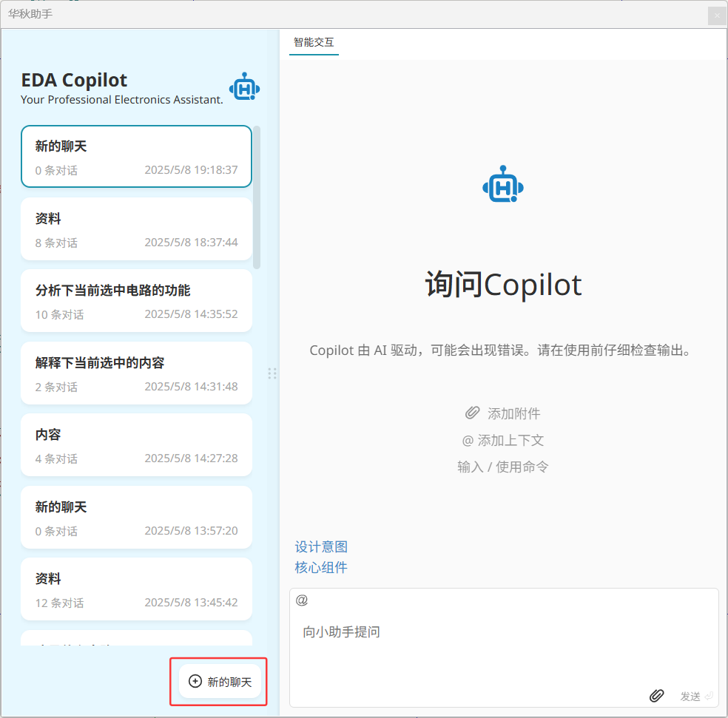Close the 华秋助手 window
Viewport: 728px width, 718px height.
716,16
